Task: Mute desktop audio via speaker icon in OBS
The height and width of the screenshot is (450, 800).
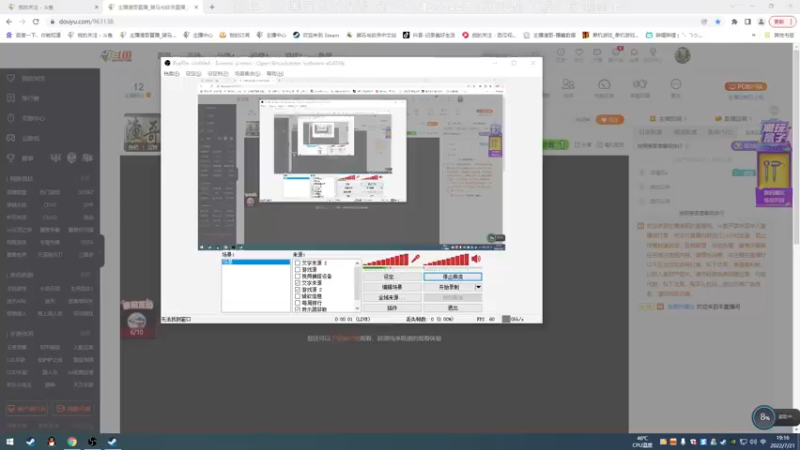Action: pyautogui.click(x=476, y=259)
